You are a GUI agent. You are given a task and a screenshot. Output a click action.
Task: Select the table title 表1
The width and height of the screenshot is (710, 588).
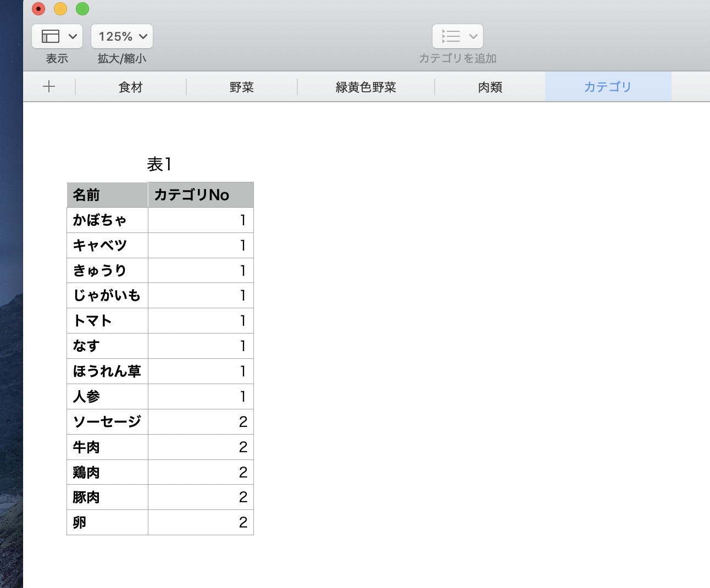click(159, 164)
